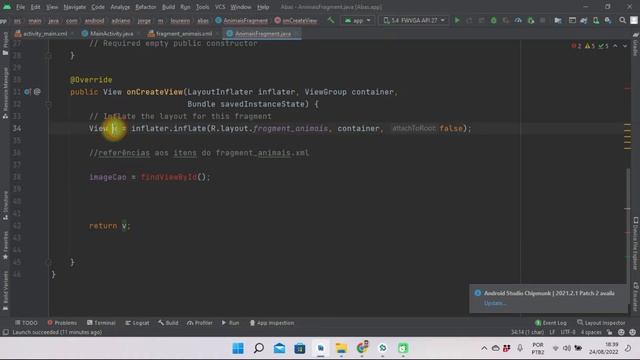Go to next highlighted error arrow

[625, 46]
